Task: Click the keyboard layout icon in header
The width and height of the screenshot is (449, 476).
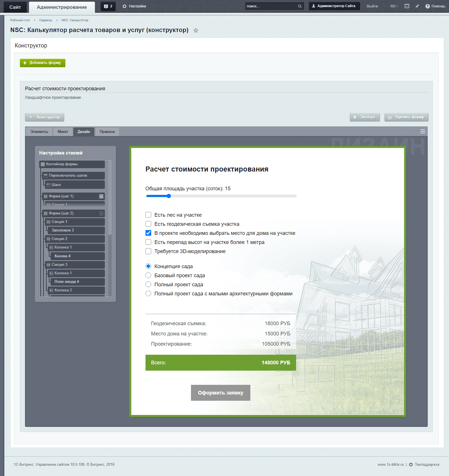Action: (407, 6)
